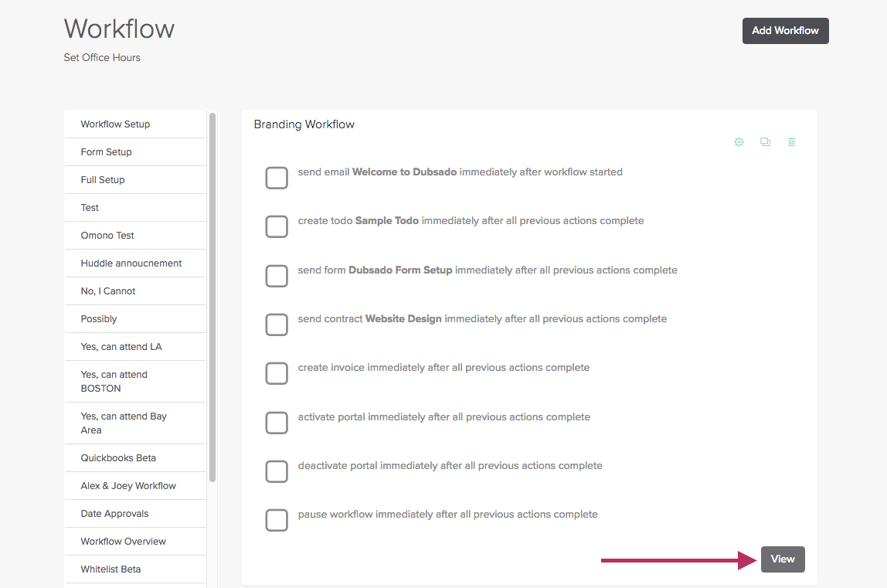Screen dimensions: 887x588
Task: Duplicate the Branding Workflow via copy icon
Action: [765, 142]
